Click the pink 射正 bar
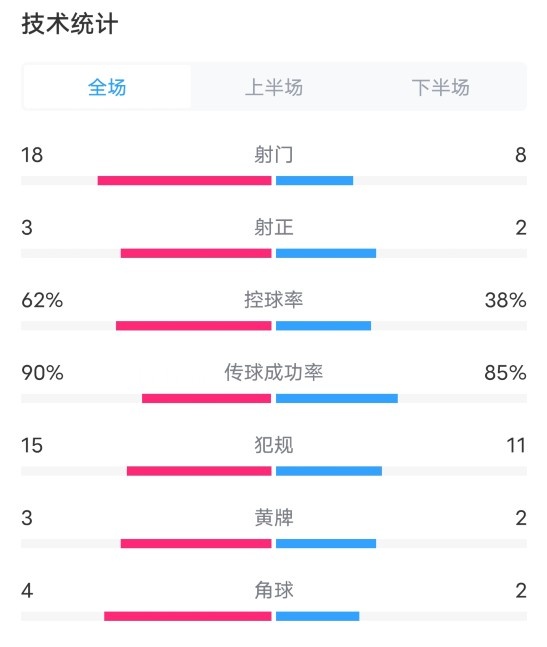Screen dimensions: 547x647 [x=196, y=253]
